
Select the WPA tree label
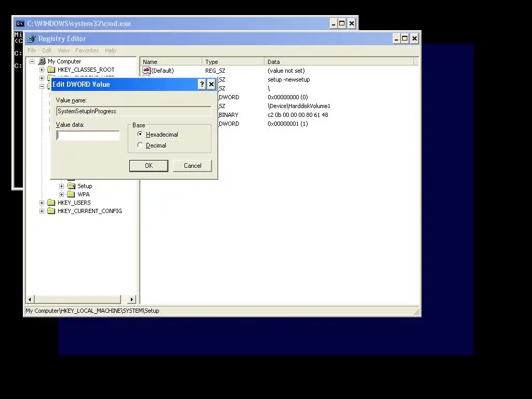[x=84, y=194]
